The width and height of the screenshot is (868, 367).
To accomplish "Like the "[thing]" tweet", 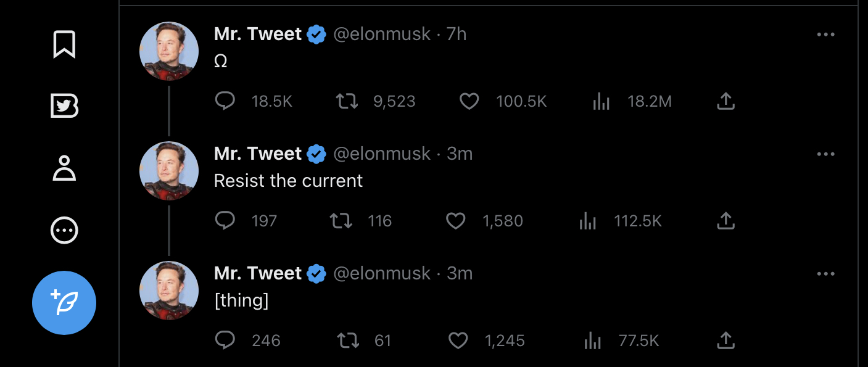I will 458,340.
